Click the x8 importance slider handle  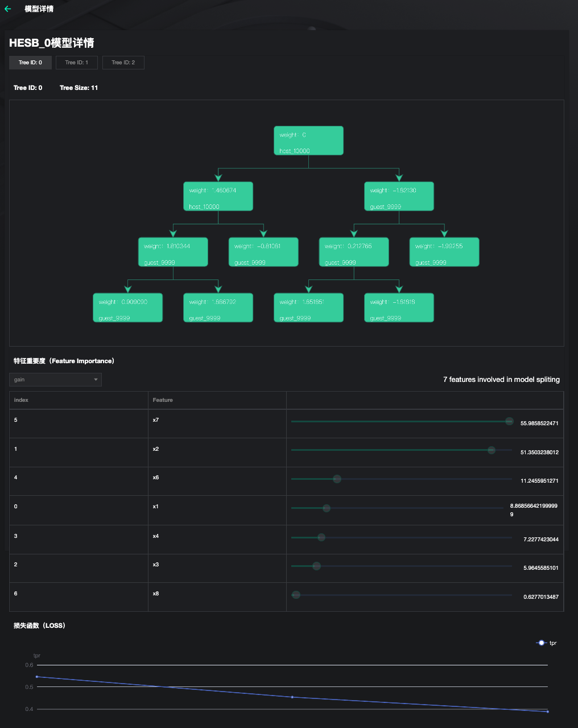point(296,595)
